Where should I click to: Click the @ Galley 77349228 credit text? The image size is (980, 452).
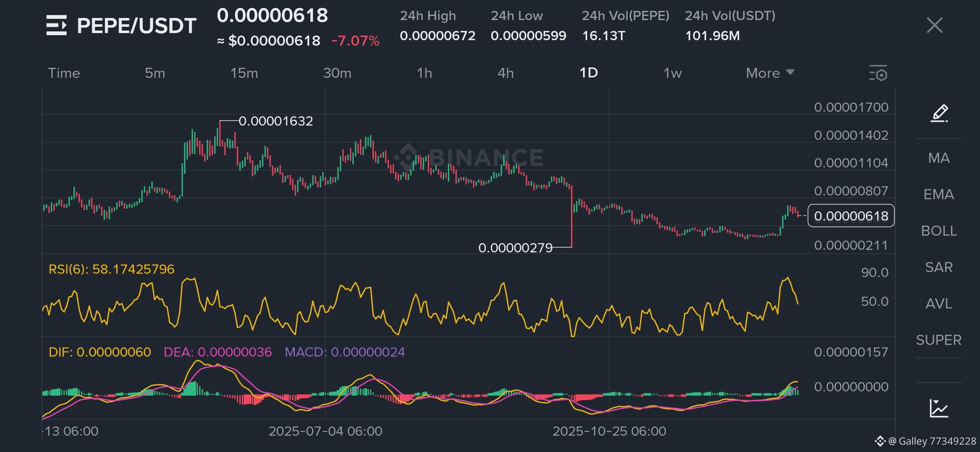click(932, 441)
